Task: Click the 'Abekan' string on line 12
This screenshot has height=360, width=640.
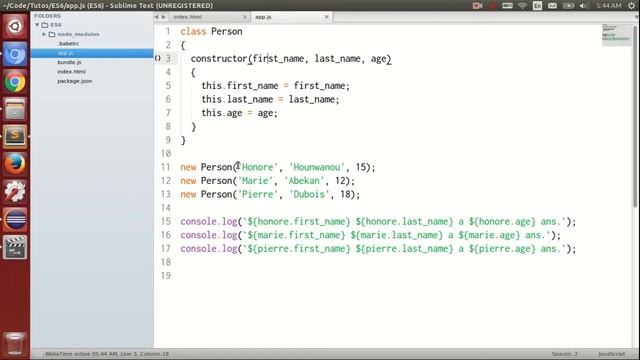Action: pos(304,181)
